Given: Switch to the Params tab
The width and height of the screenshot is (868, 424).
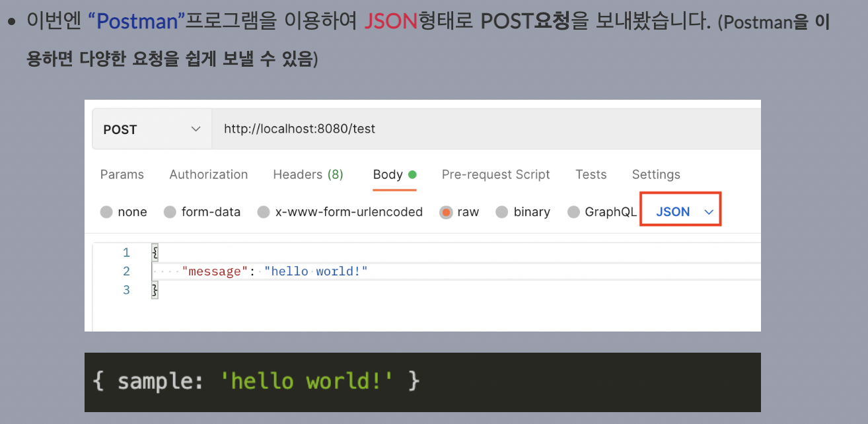Looking at the screenshot, I should click(122, 174).
